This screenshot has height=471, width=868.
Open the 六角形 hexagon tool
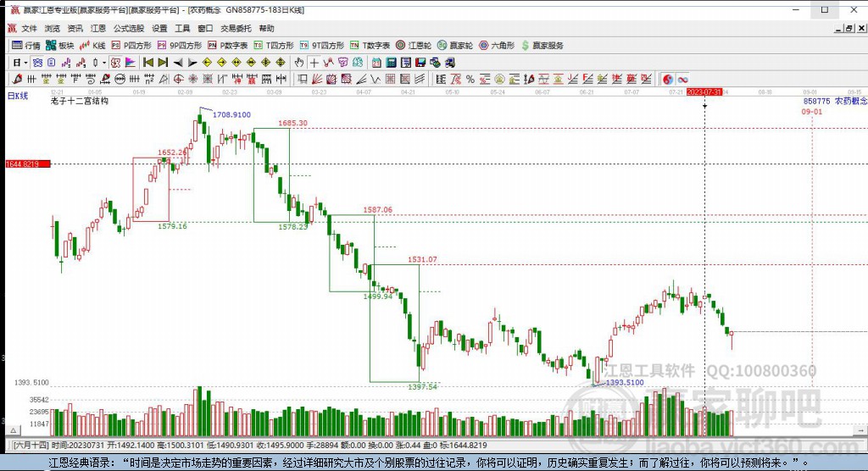pos(497,46)
